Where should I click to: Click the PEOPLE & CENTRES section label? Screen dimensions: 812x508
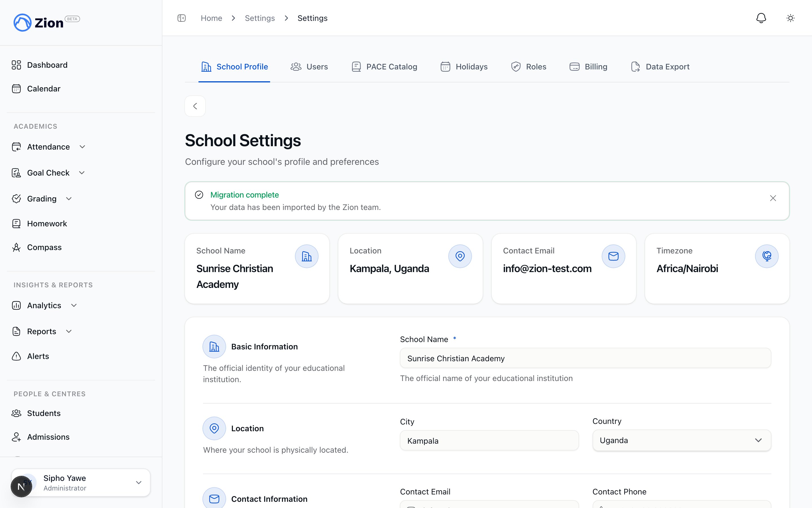pos(50,394)
